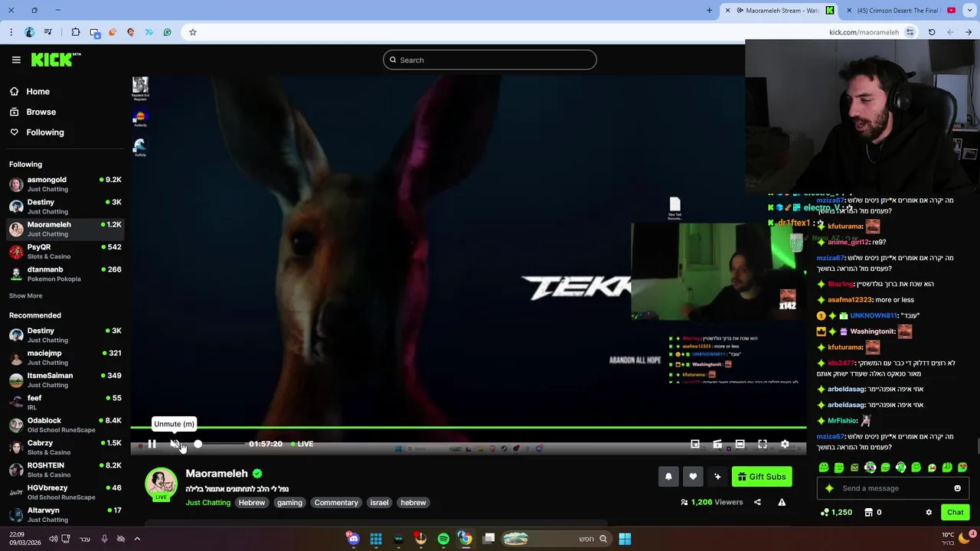Bookmark this page with star
The image size is (980, 551).
pyautogui.click(x=193, y=32)
